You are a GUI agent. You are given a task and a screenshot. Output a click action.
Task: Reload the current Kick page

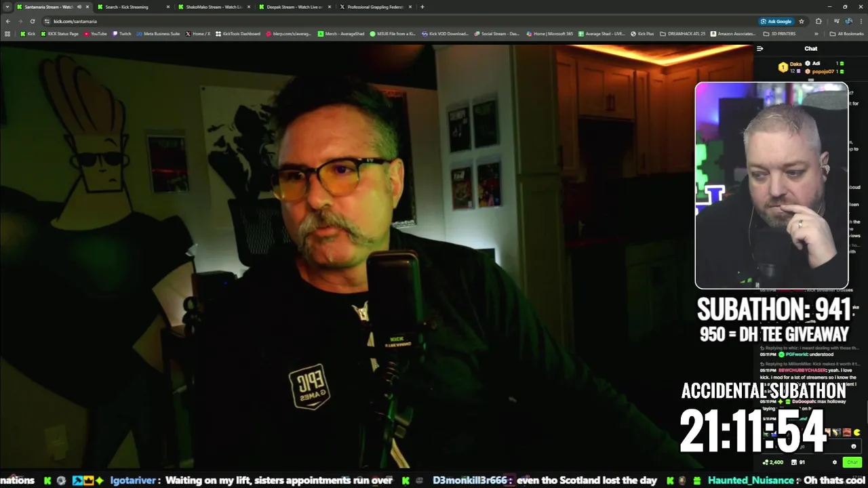pos(32,21)
